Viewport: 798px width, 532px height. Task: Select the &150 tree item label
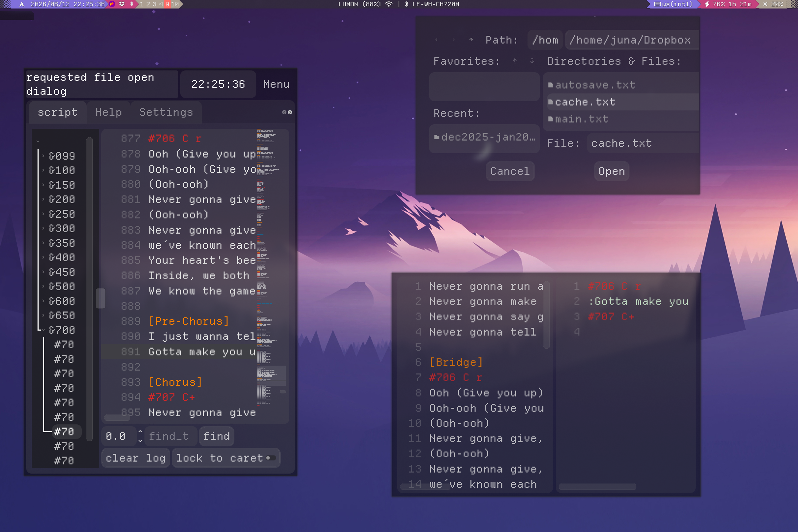[62, 185]
